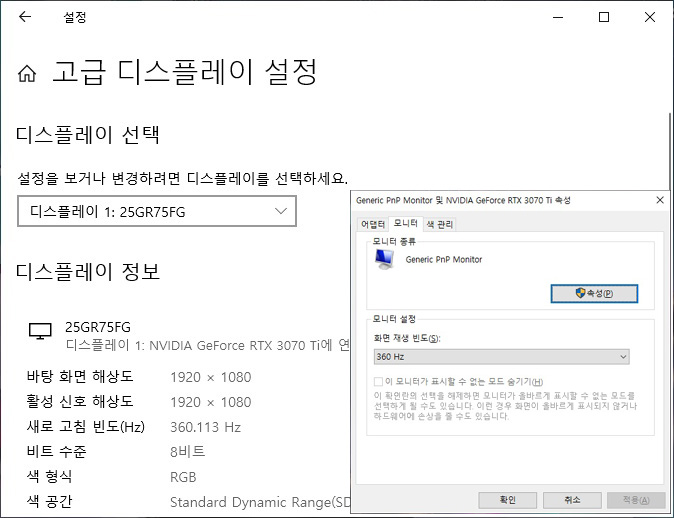Viewport: 674px width, 518px height.
Task: Click the 색 공간 label
Action: (x=49, y=501)
